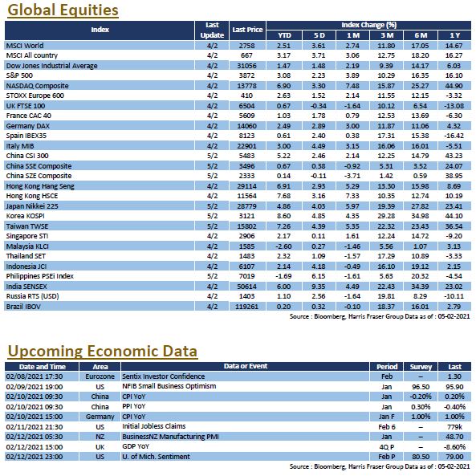
Task: Click Singapore STI index name
Action: (x=27, y=235)
